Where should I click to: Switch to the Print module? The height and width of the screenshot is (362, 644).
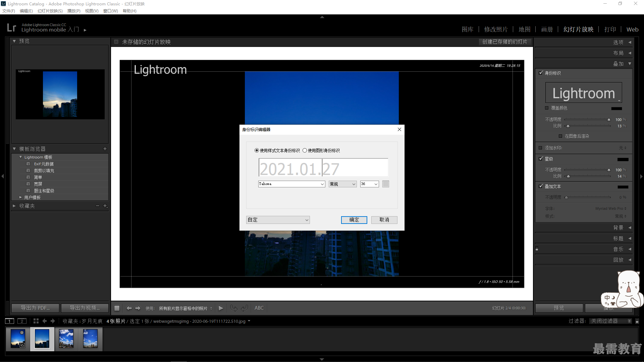tap(610, 29)
